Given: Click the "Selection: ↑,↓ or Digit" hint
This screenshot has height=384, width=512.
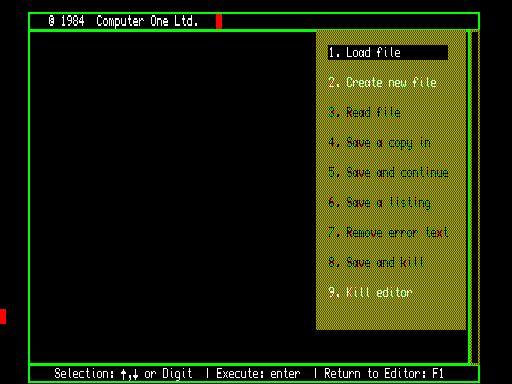Looking at the screenshot, I should point(123,374).
